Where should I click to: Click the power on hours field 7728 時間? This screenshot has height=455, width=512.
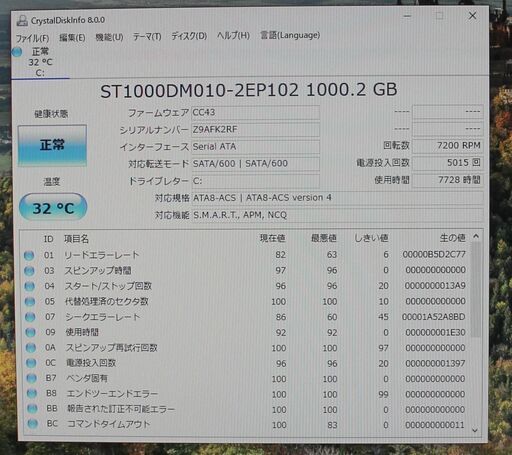click(448, 180)
